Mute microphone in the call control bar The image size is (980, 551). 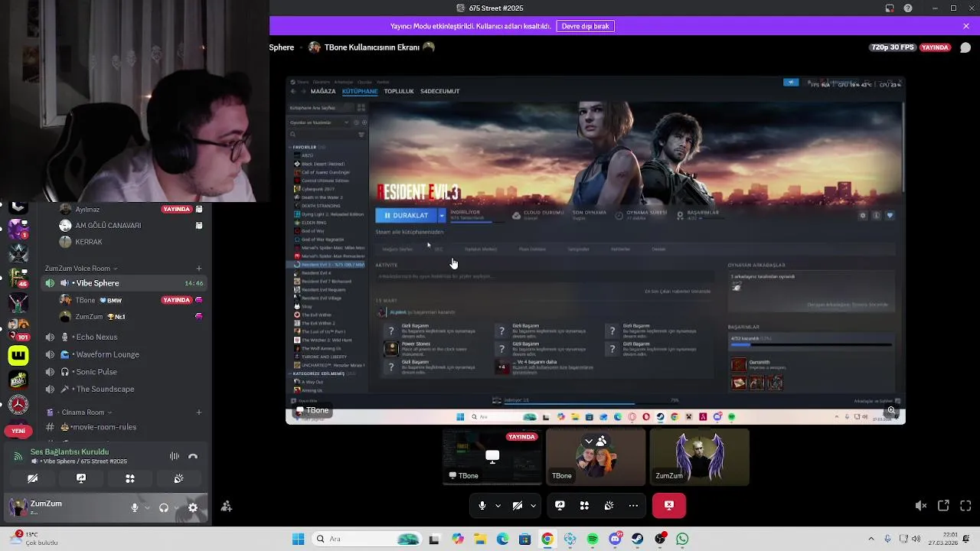pos(482,505)
